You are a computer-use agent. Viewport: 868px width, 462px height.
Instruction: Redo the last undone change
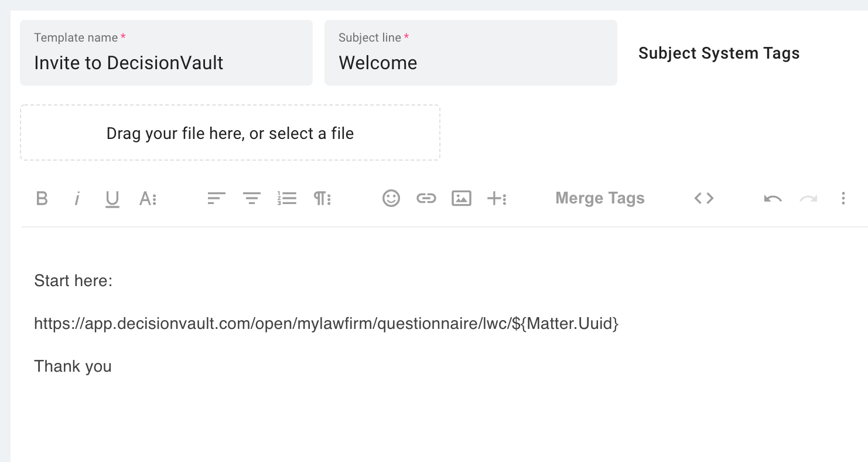click(x=808, y=198)
